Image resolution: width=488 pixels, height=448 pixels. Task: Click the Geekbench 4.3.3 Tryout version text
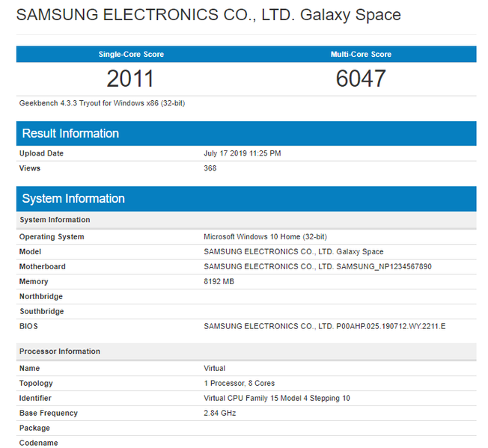pyautogui.click(x=102, y=103)
